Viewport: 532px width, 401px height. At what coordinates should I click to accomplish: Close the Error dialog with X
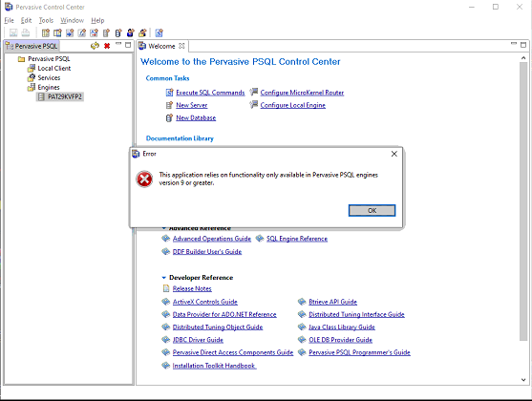click(394, 154)
